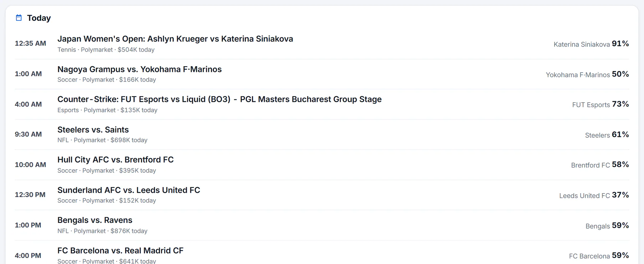644x264 pixels.
Task: Open Sunderland AFC vs. Leeds United FC match
Action: click(129, 190)
